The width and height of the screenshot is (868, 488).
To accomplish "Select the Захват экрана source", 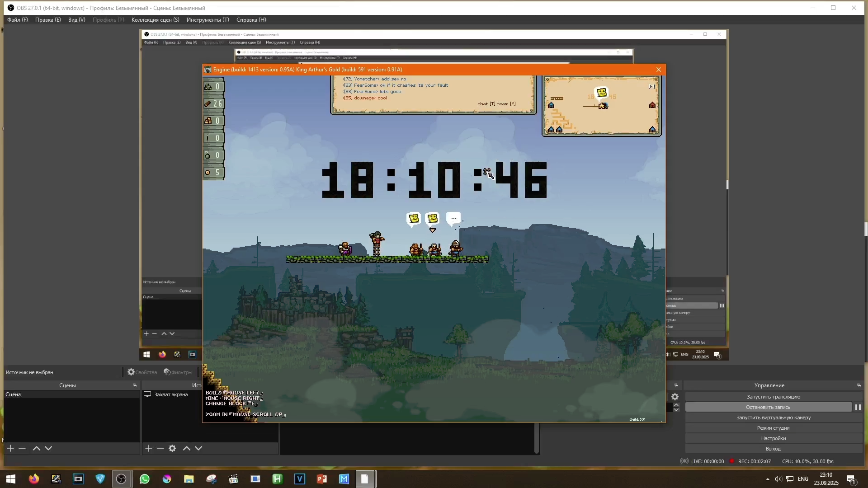I will [x=171, y=394].
